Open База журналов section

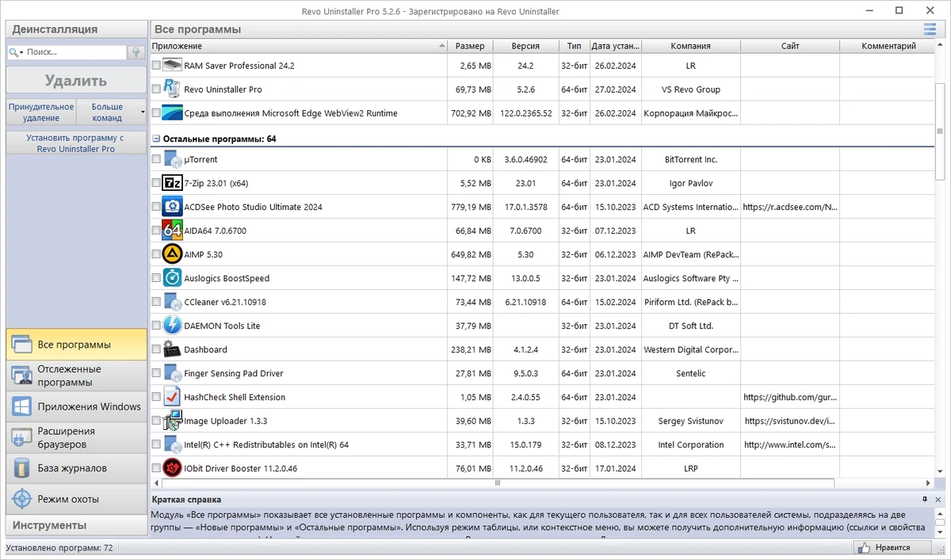[77, 468]
